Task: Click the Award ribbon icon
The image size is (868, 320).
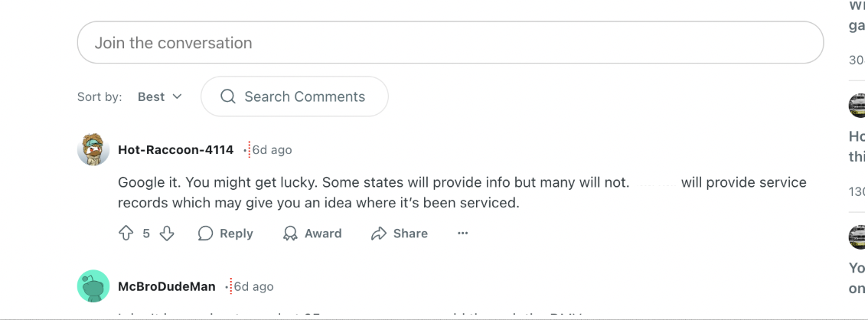Action: pos(290,233)
